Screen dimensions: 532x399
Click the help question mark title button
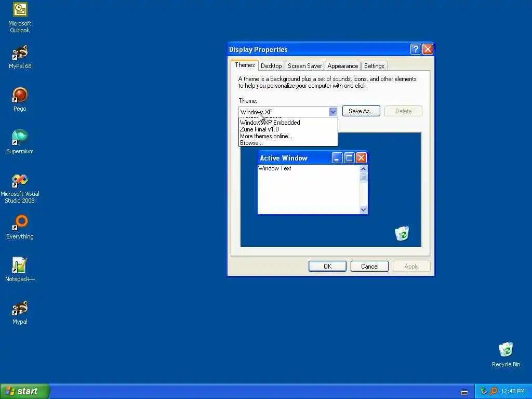pos(416,49)
